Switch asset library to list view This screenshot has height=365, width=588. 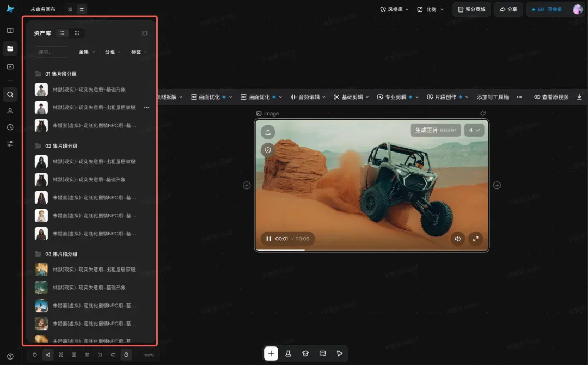point(62,33)
